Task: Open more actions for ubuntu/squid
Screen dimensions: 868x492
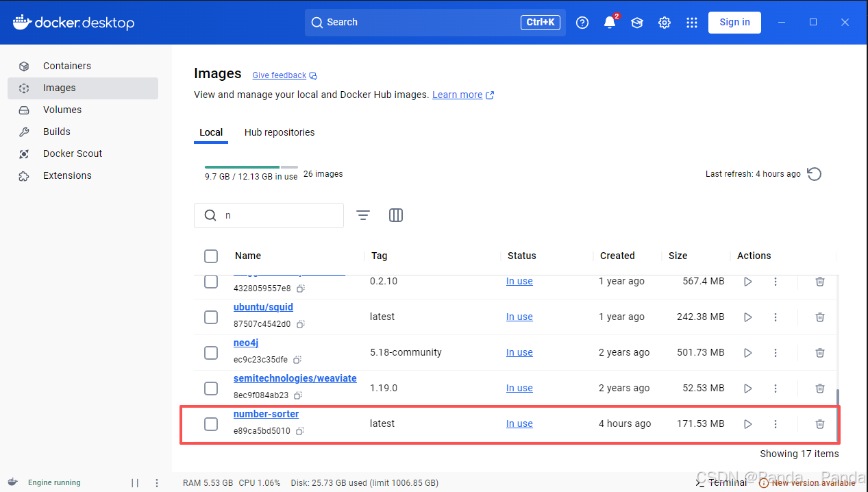Action: [x=776, y=317]
